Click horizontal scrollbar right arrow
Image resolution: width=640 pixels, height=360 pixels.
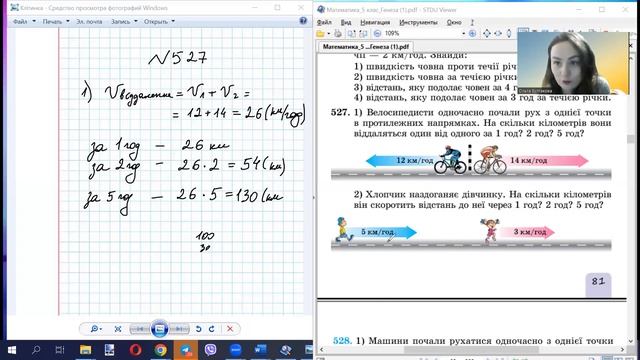pyautogui.click(x=622, y=349)
